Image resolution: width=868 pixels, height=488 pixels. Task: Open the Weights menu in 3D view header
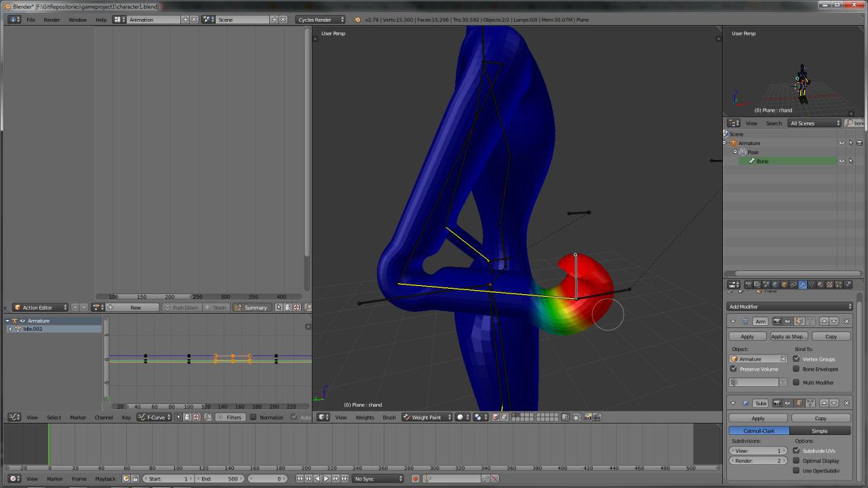pos(365,418)
